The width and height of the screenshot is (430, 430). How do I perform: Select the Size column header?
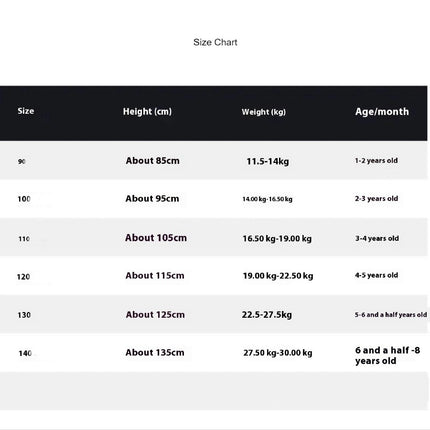click(x=26, y=111)
